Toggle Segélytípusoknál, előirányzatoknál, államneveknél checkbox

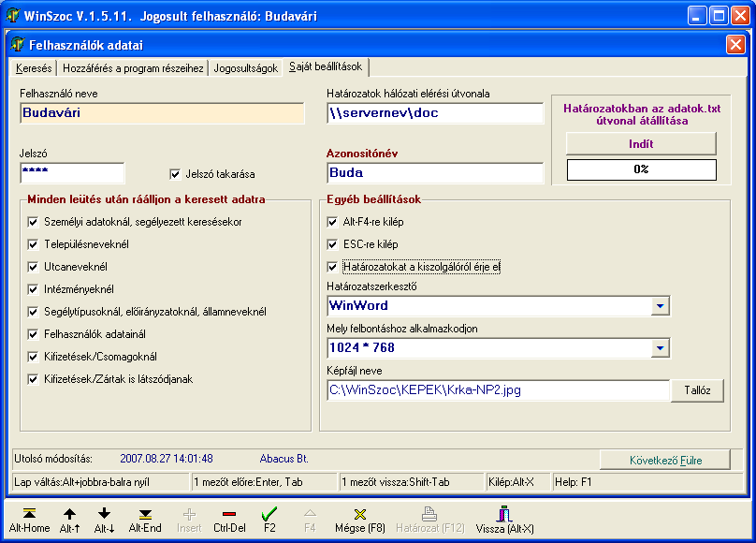[x=34, y=312]
